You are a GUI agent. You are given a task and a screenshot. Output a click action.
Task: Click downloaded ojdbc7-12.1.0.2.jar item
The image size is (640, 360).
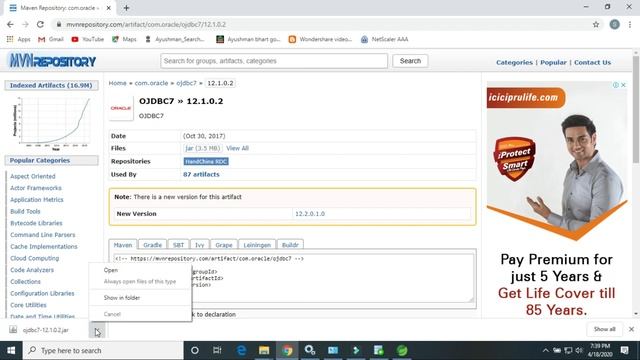point(46,330)
